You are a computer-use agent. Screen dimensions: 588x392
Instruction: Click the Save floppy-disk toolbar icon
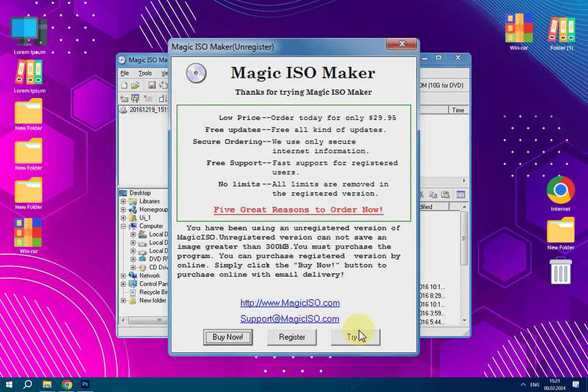tap(151, 85)
